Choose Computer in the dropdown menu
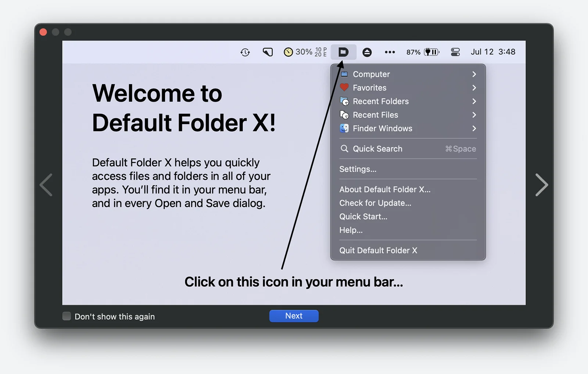 (x=408, y=74)
